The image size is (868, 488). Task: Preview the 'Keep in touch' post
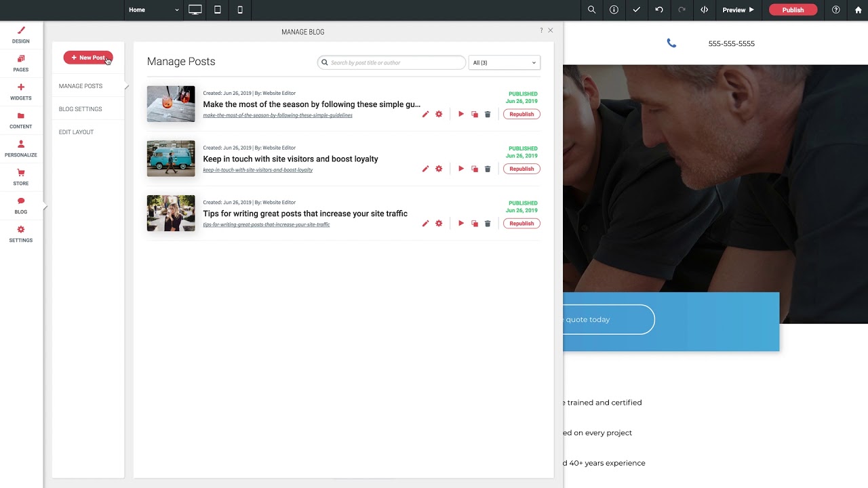461,169
